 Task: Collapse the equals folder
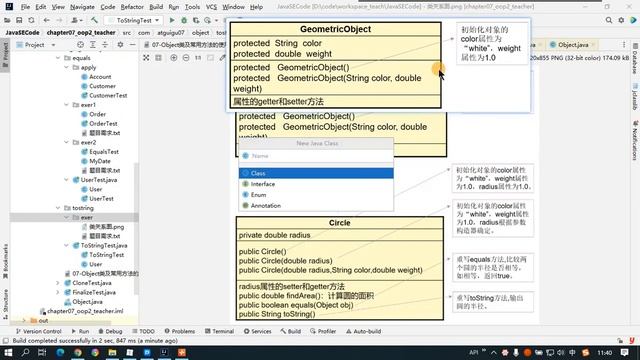coord(58,58)
